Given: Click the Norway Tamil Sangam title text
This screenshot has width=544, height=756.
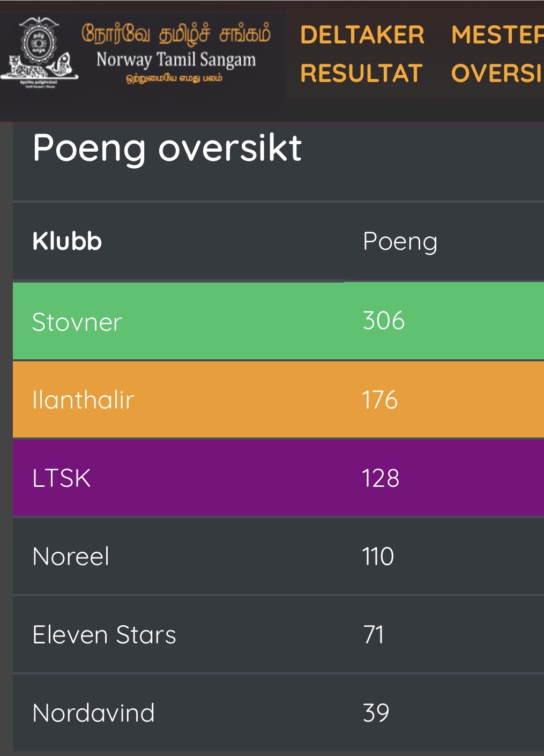Looking at the screenshot, I should click(176, 60).
